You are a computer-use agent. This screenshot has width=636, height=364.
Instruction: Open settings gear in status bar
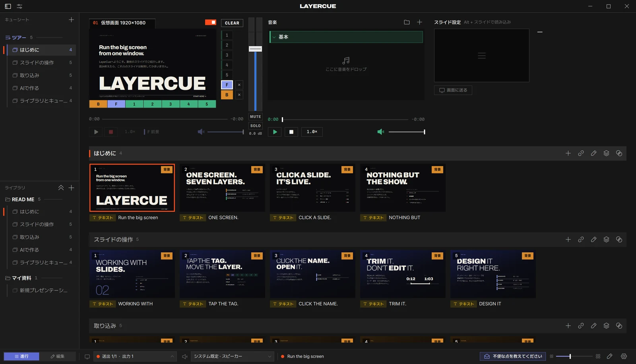click(624, 356)
